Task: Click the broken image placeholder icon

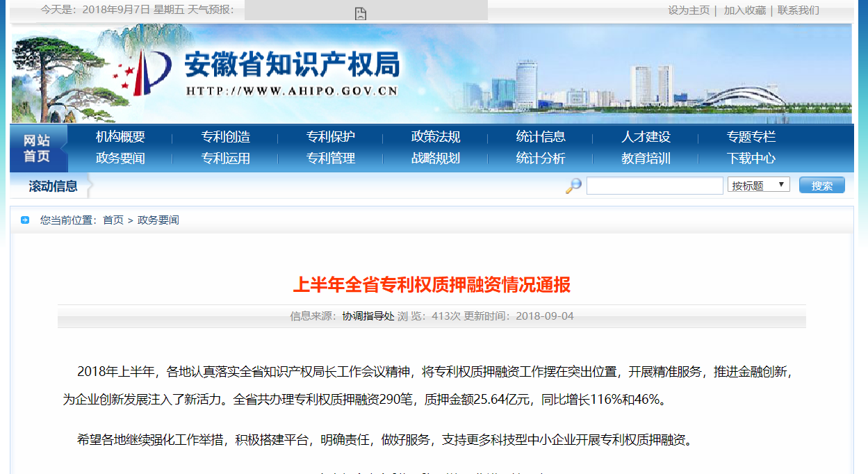Action: coord(360,13)
